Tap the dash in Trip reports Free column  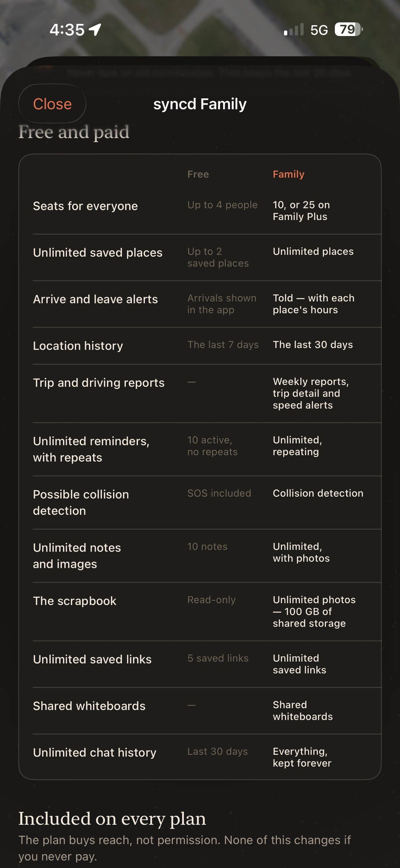tap(191, 382)
